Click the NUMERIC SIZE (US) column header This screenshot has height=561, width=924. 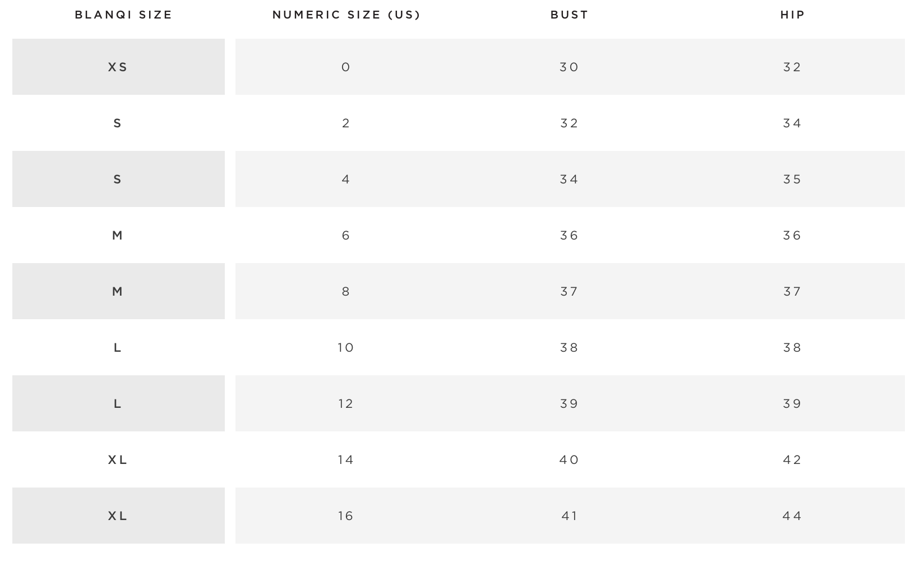[346, 15]
